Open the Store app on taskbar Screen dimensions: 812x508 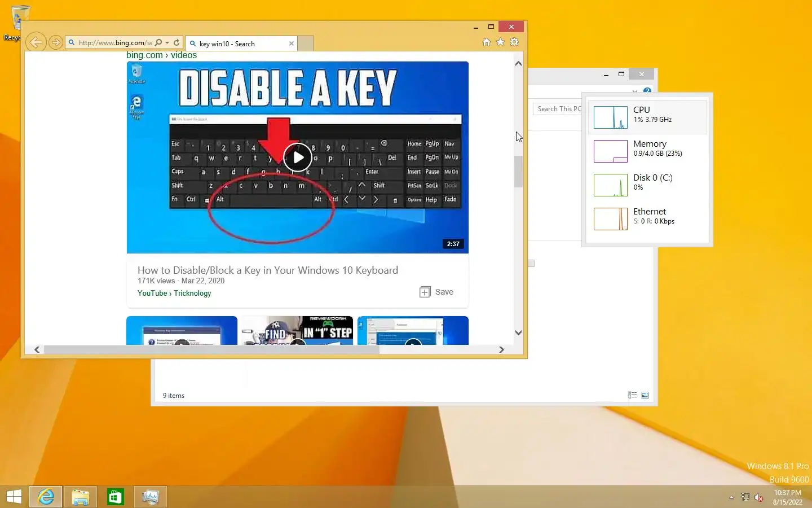click(x=116, y=497)
